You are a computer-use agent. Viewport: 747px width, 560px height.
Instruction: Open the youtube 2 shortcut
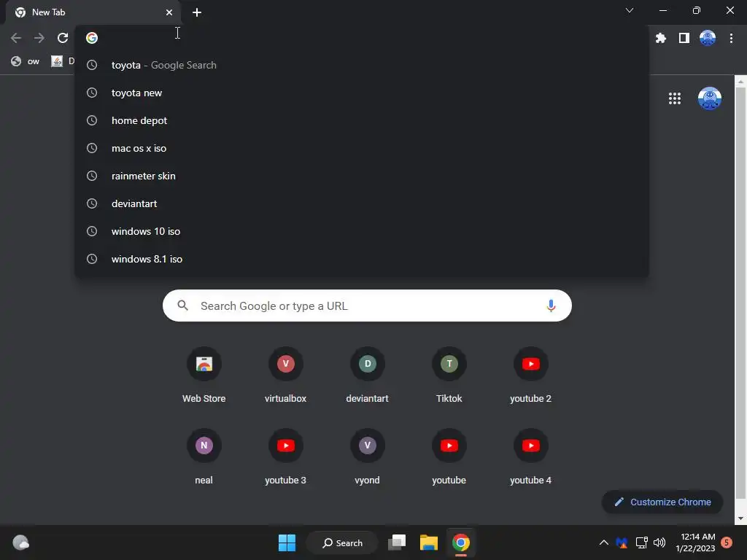pyautogui.click(x=531, y=376)
